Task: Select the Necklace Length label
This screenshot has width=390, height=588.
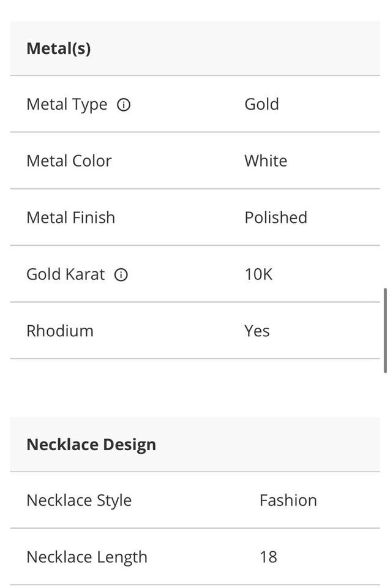Action: pos(87,557)
